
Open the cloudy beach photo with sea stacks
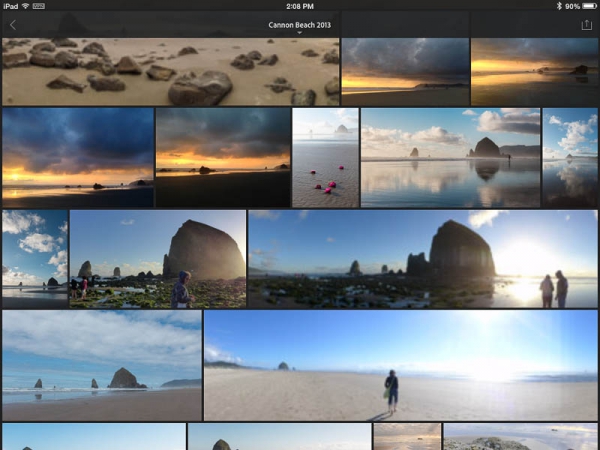point(102,365)
